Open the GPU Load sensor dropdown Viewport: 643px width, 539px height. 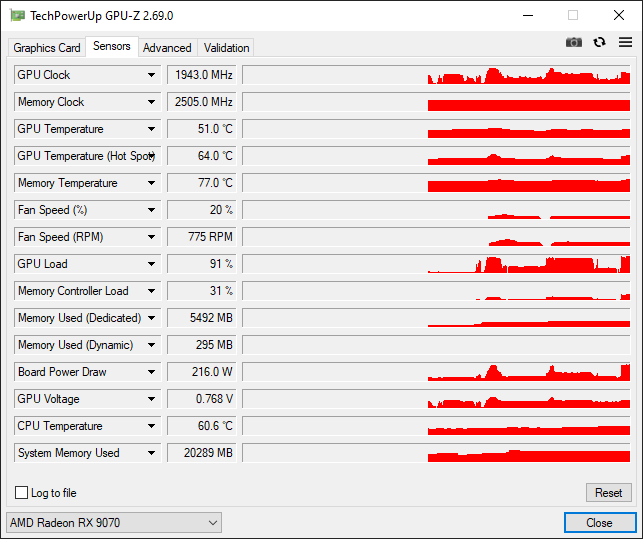point(151,264)
